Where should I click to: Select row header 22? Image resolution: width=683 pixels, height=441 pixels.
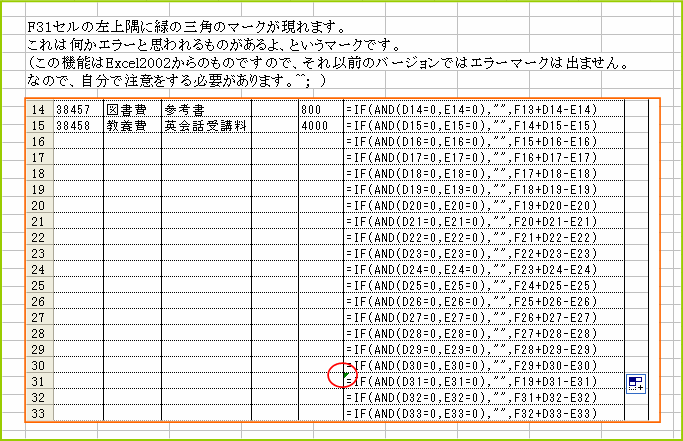39,237
